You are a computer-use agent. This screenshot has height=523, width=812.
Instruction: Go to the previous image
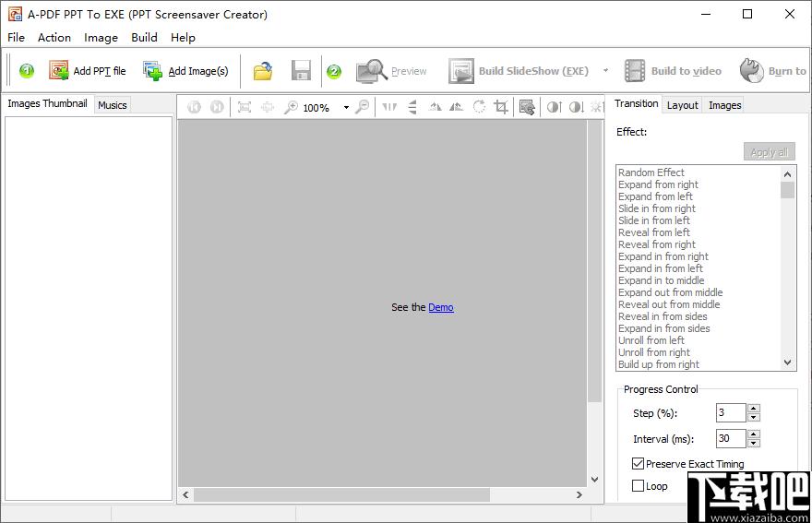click(x=194, y=107)
